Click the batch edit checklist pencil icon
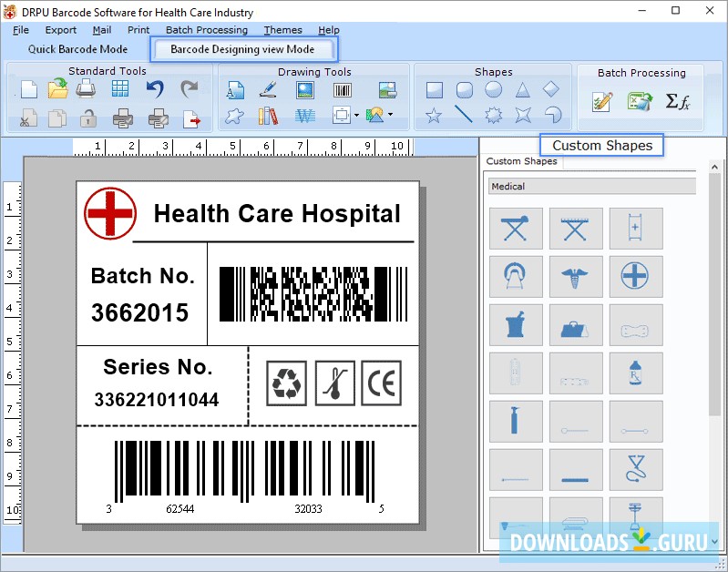 [602, 101]
